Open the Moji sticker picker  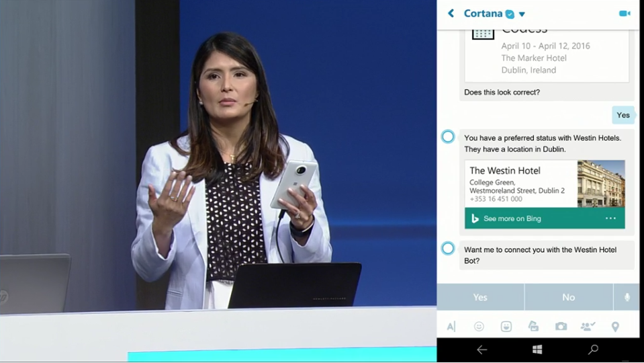click(506, 327)
